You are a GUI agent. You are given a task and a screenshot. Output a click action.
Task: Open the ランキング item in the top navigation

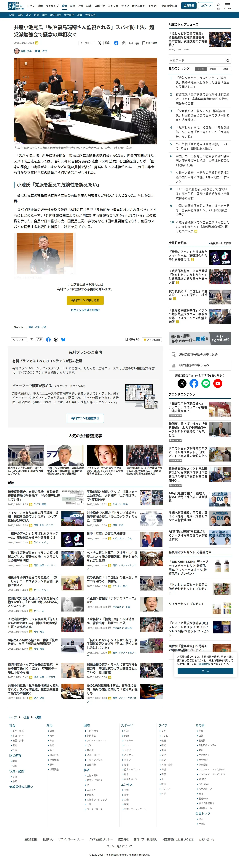[52, 6]
